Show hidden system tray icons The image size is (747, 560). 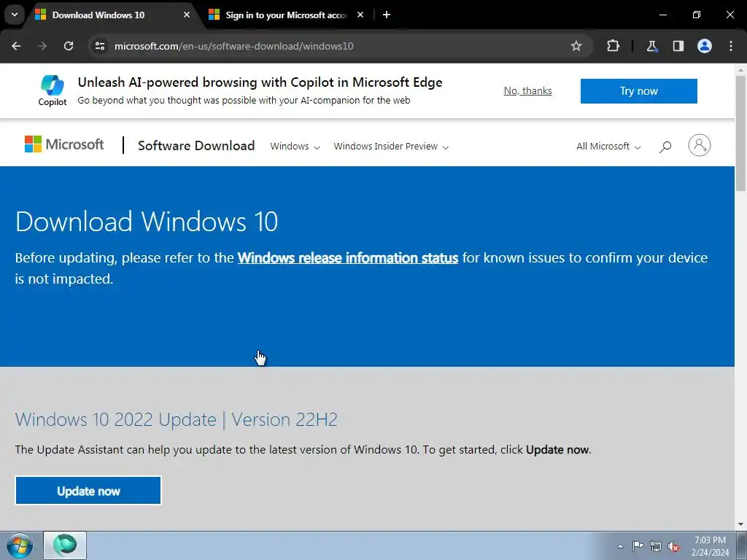coord(620,546)
